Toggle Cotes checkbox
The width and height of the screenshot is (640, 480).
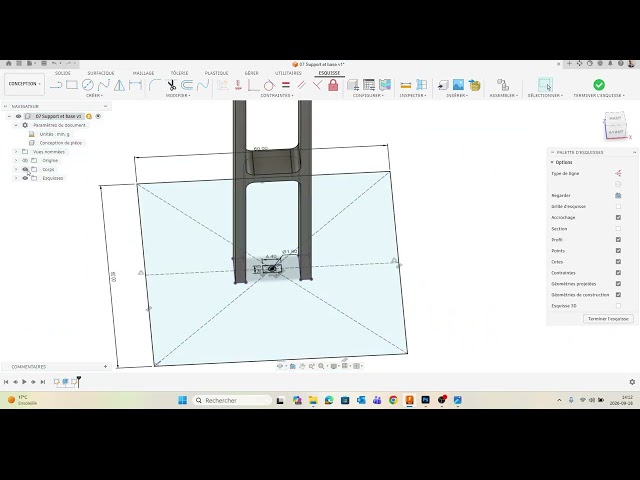tap(618, 262)
